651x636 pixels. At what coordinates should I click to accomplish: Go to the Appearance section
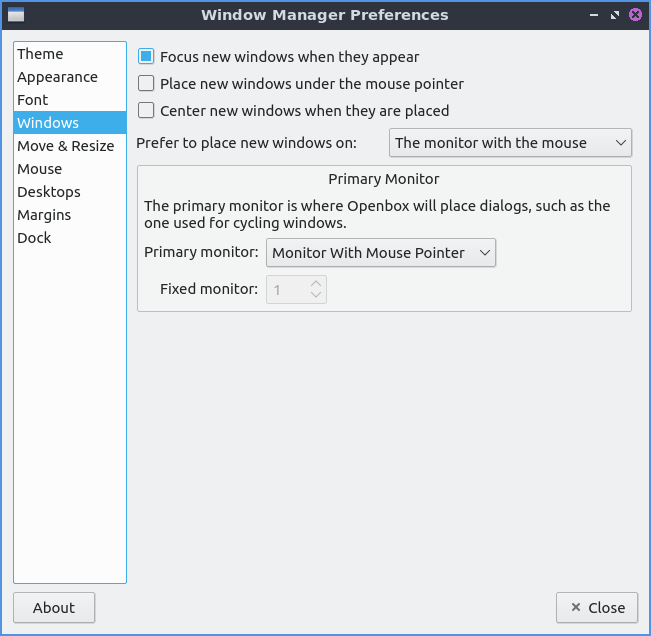(57, 77)
